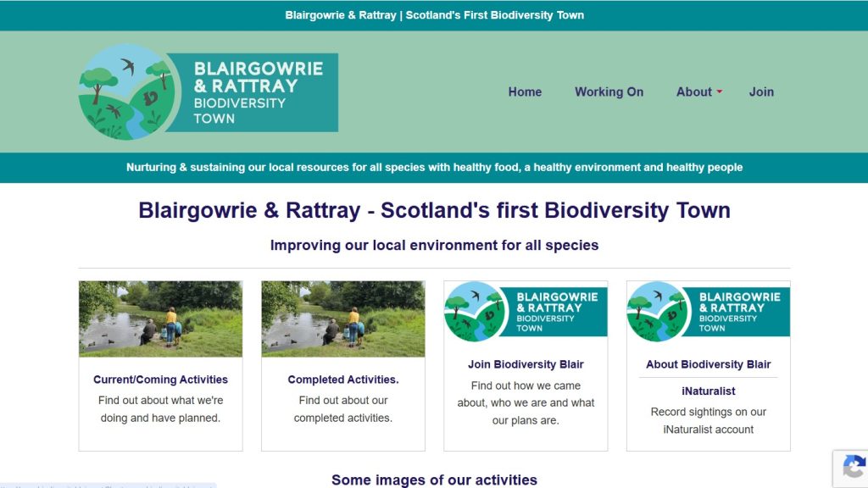Click 'Improving our local environment for all species' subheading
Screen dimensions: 868x488
tap(435, 245)
